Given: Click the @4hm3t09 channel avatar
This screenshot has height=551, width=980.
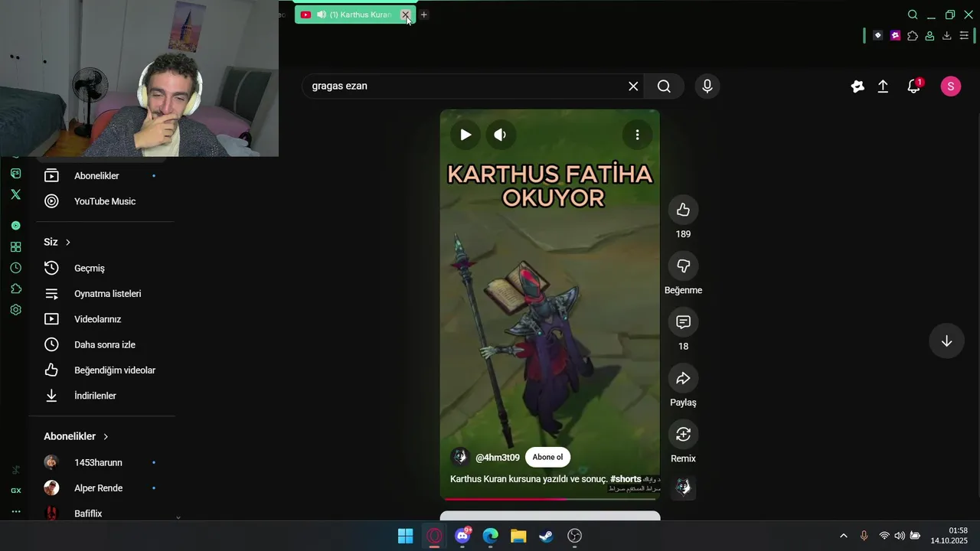Looking at the screenshot, I should pos(460,457).
